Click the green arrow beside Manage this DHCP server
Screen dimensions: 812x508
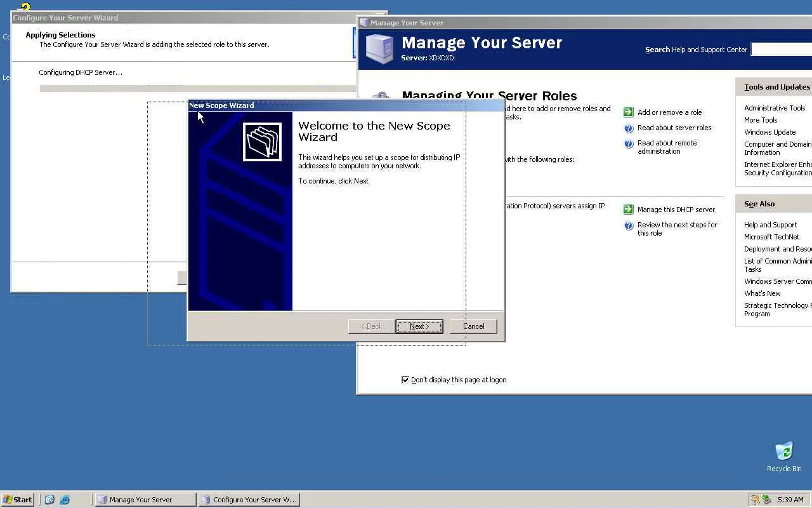(628, 210)
